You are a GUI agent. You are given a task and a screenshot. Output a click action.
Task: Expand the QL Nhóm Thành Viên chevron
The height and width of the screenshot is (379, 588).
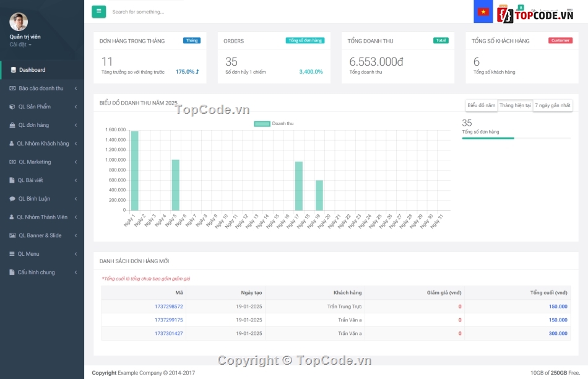click(x=76, y=217)
